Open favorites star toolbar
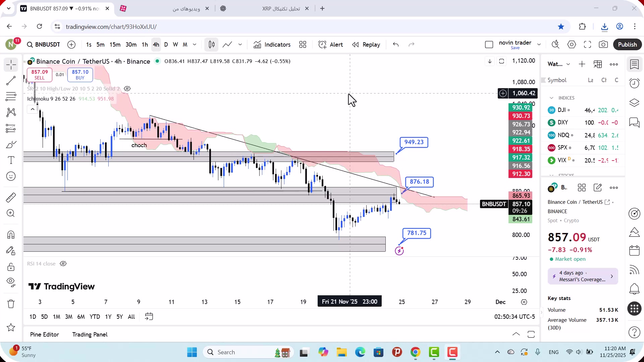Image resolution: width=644 pixels, height=362 pixels. point(11,327)
